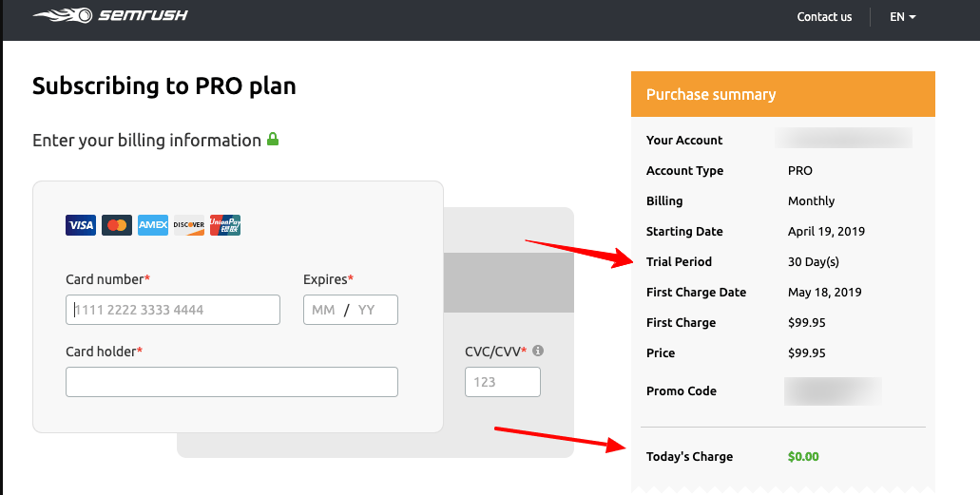The image size is (980, 495).
Task: Focus the Card holder input field
Action: point(231,381)
